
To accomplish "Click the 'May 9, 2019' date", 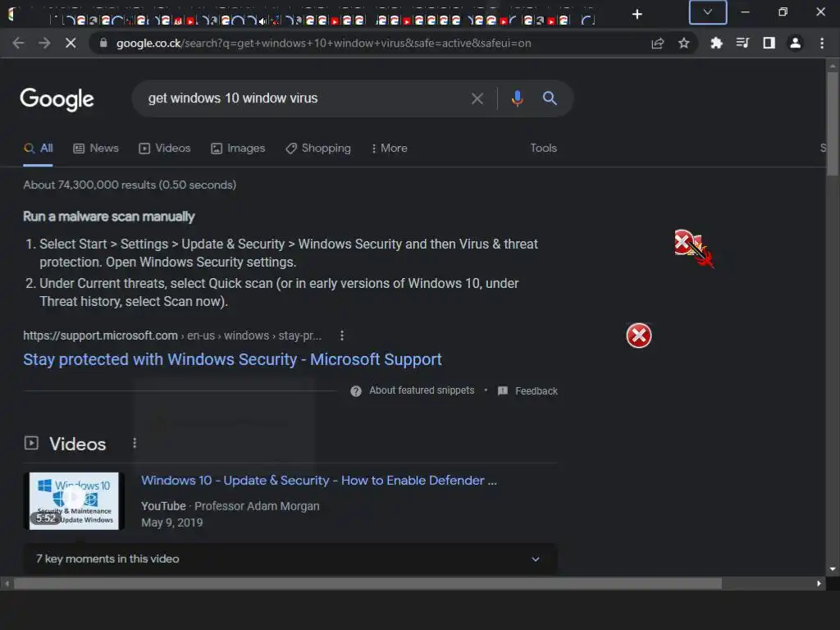I will pos(172,523).
